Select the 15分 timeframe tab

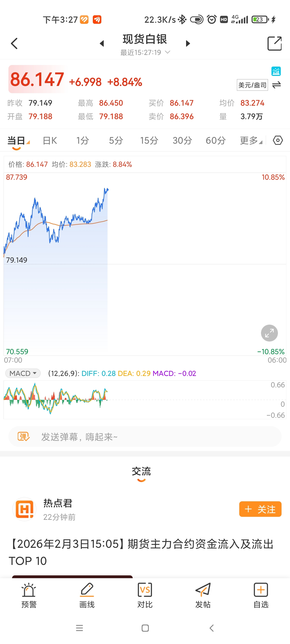149,140
